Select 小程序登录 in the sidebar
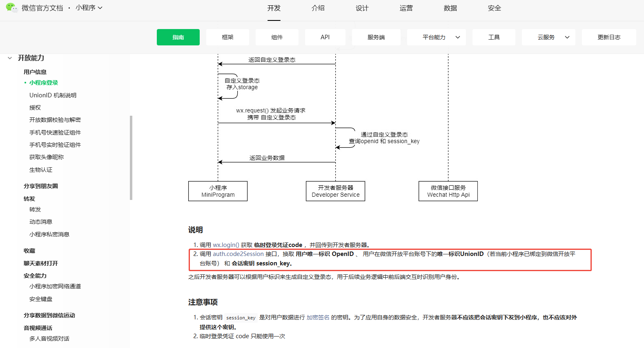The height and width of the screenshot is (348, 644). pyautogui.click(x=44, y=83)
